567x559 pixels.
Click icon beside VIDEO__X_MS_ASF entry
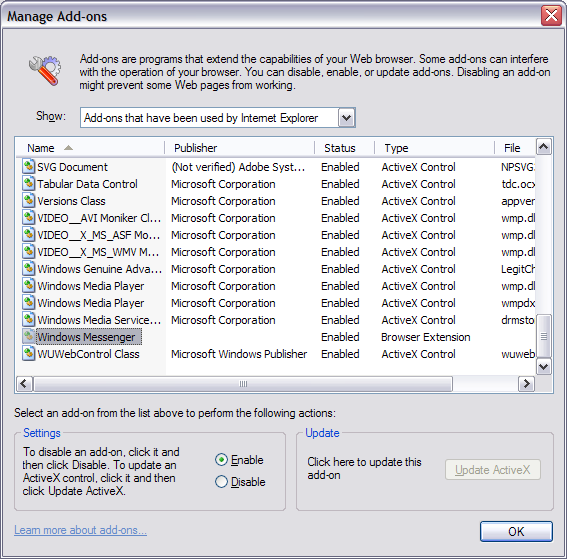(x=28, y=235)
